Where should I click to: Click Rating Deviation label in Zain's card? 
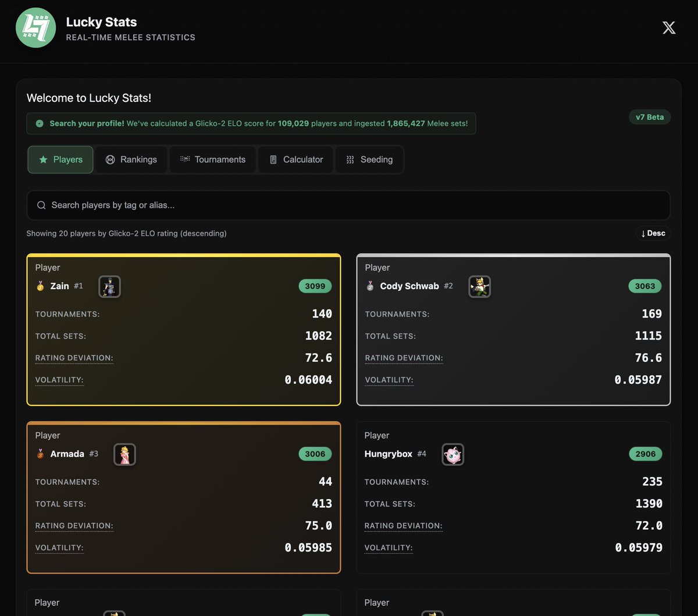click(x=74, y=358)
